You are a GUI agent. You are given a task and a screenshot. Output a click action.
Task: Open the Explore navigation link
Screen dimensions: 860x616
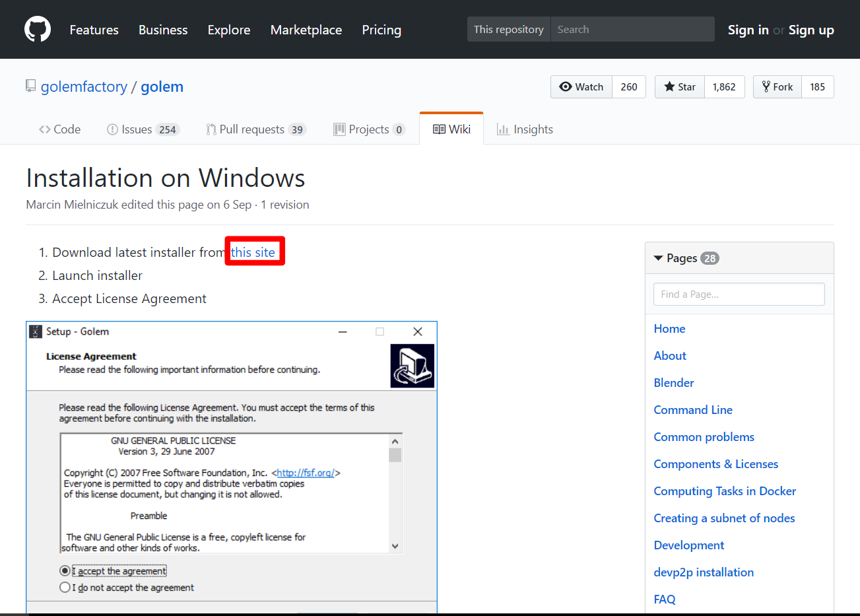click(x=229, y=30)
